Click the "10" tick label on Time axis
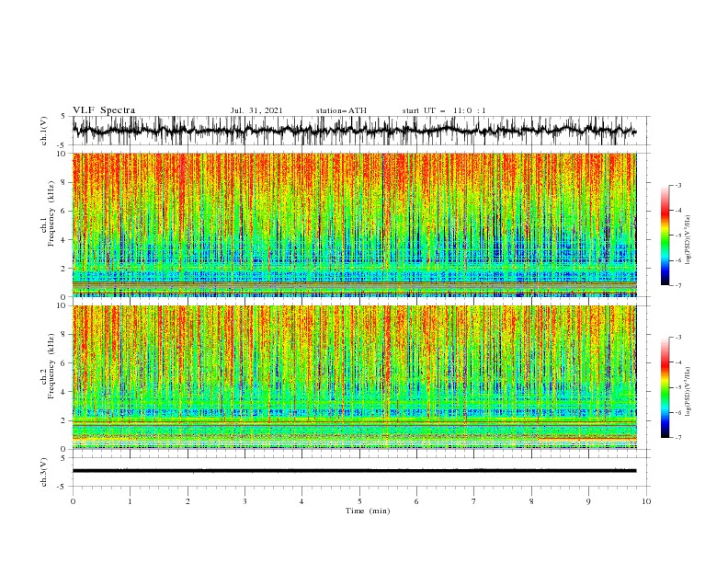This screenshot has height=563, width=728. click(646, 501)
